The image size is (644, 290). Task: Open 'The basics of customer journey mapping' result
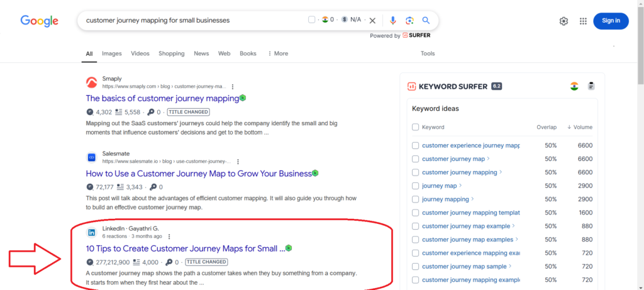162,98
